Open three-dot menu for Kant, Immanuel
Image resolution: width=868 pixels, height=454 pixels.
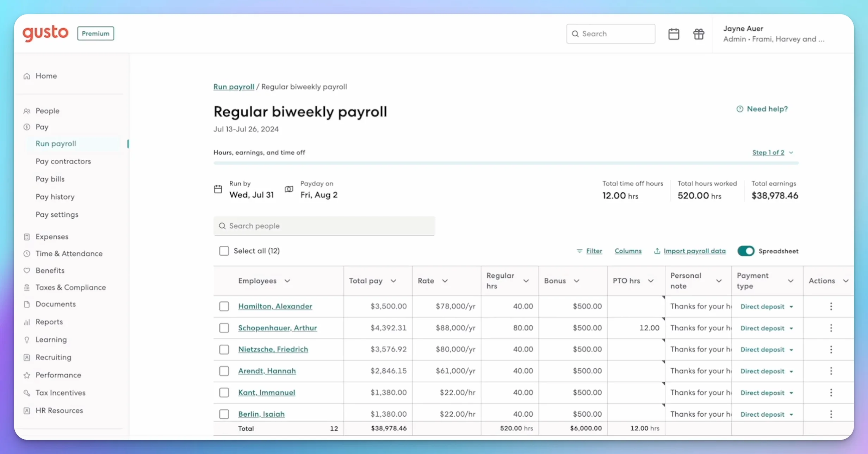[x=831, y=393]
